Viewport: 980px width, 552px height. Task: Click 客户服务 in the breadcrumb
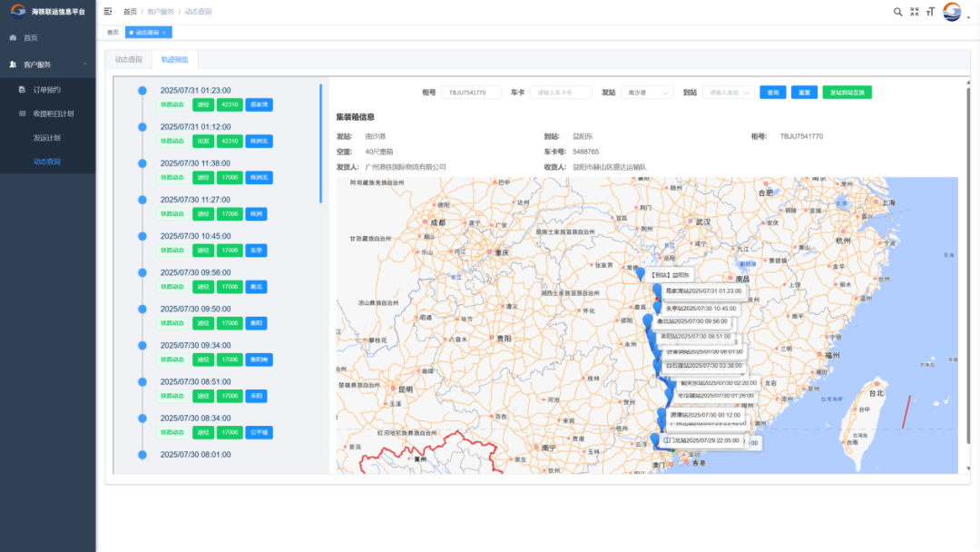click(x=161, y=12)
